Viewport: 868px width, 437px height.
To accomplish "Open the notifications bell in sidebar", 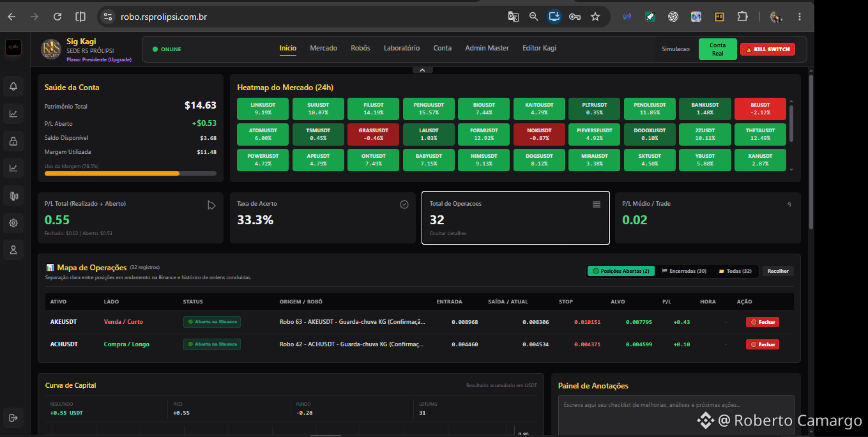I will tap(13, 86).
